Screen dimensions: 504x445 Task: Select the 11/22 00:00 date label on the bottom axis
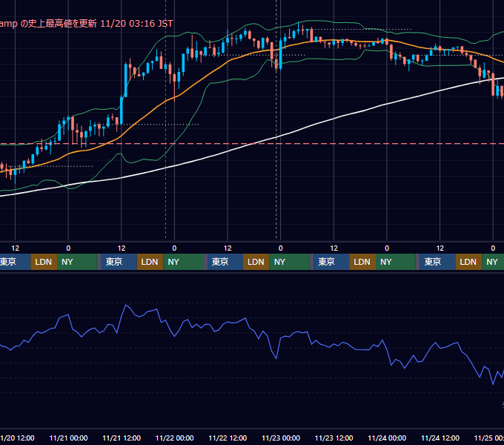[174, 438]
